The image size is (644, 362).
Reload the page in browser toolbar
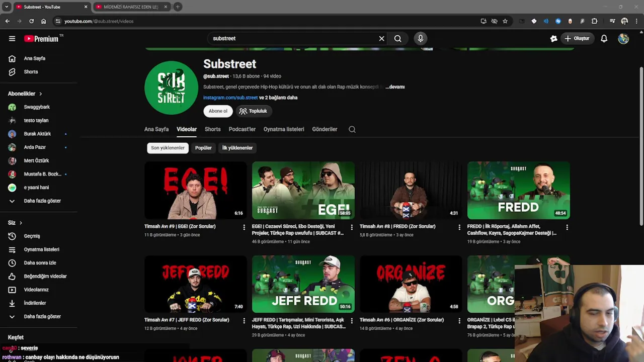click(x=31, y=21)
